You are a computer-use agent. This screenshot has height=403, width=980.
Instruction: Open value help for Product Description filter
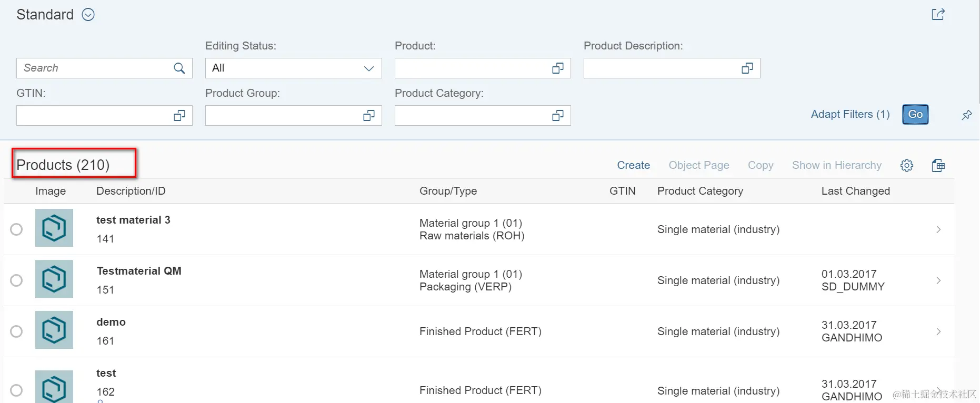coord(747,68)
